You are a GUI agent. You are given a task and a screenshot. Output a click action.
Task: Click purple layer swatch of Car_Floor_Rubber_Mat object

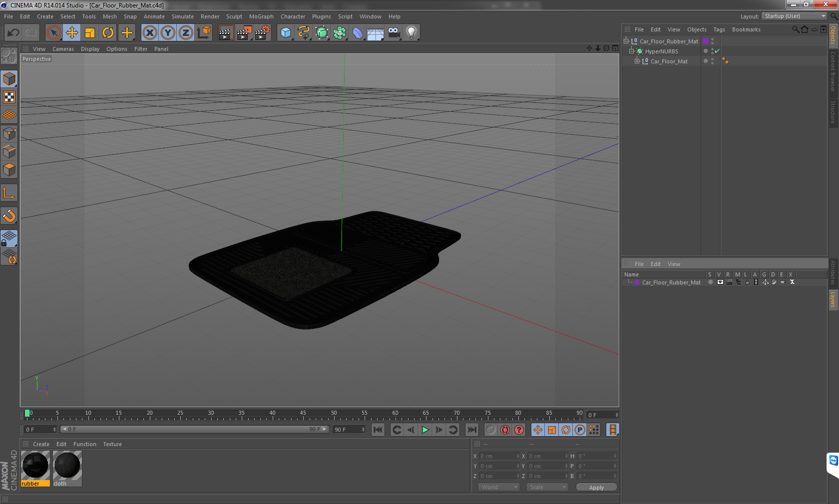[706, 41]
